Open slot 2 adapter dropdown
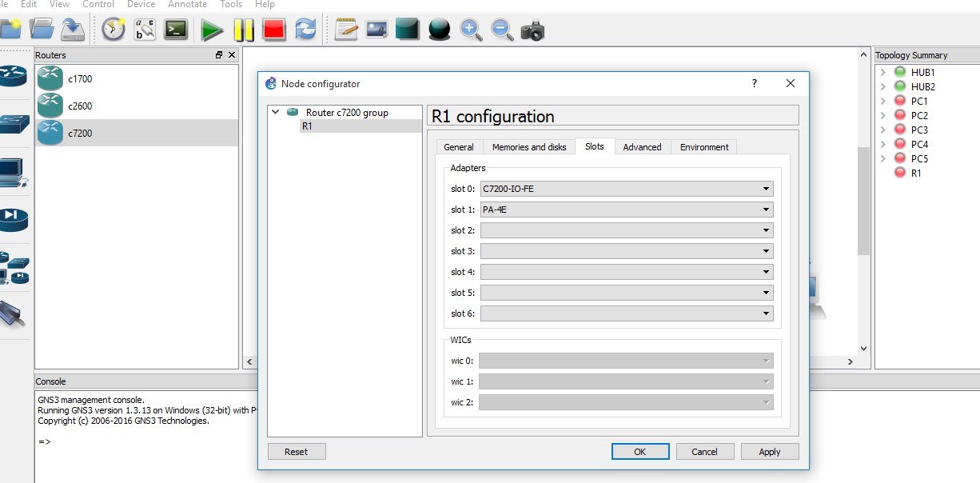 626,230
